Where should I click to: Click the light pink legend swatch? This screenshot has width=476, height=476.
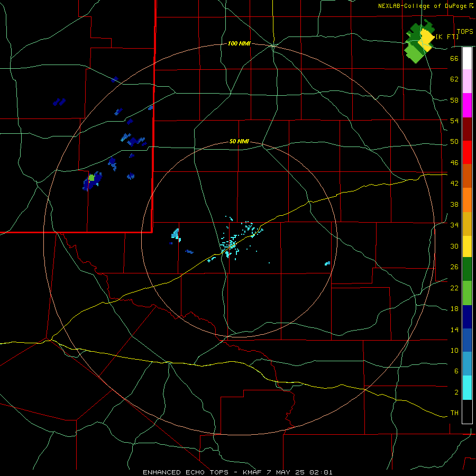point(467,81)
